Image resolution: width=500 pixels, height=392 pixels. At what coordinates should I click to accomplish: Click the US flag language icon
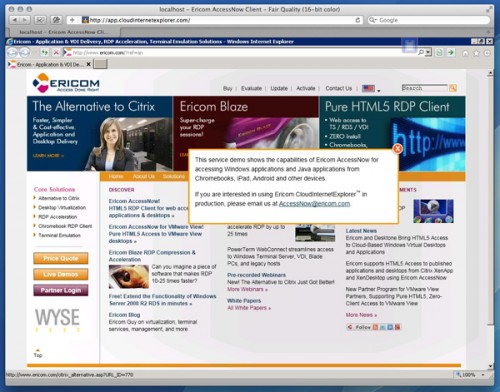[x=368, y=88]
